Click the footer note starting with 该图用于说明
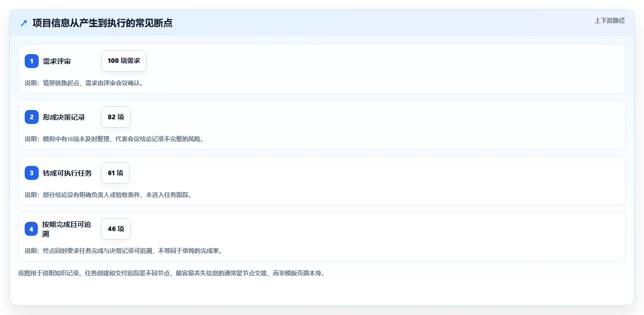 (x=171, y=273)
